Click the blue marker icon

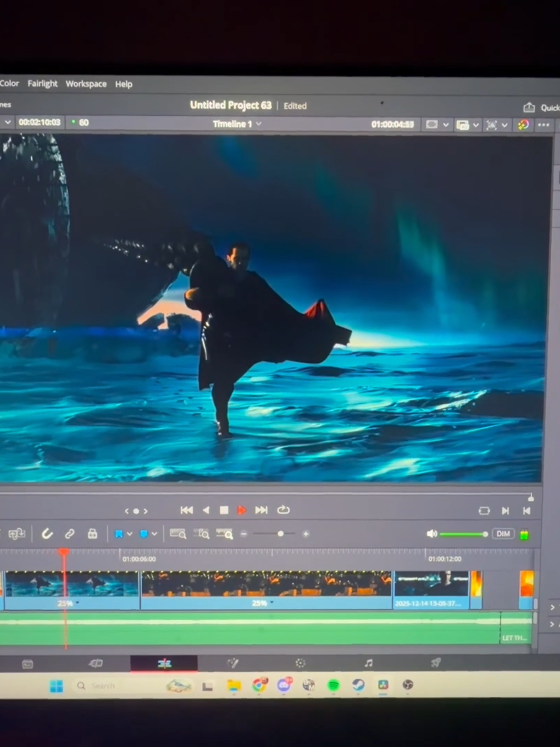click(x=144, y=534)
